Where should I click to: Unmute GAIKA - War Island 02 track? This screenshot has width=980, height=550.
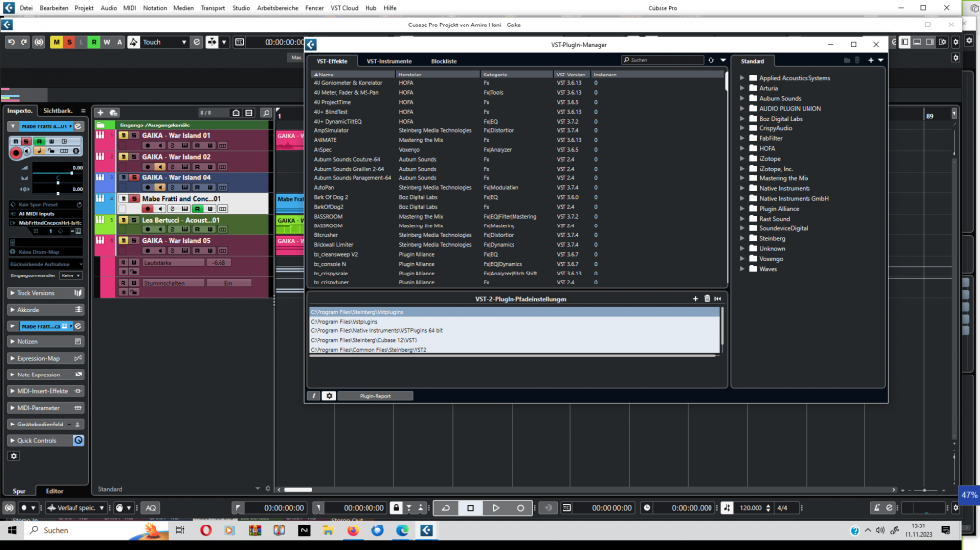coord(123,157)
